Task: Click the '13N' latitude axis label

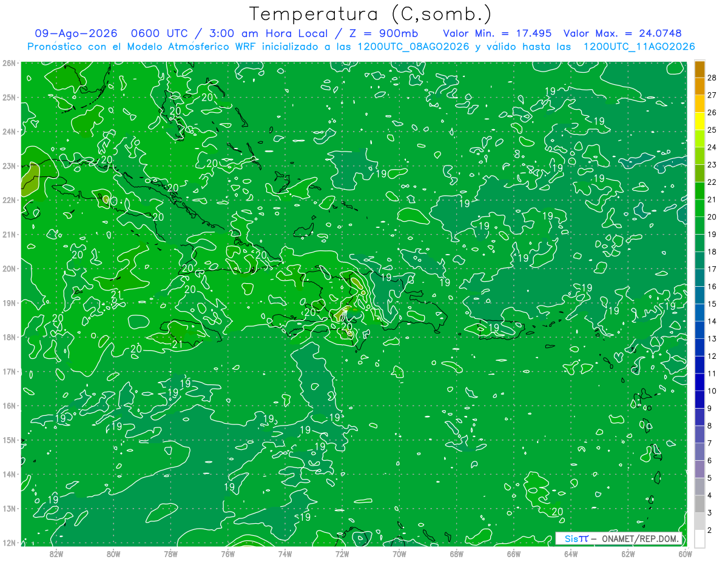Action: click(9, 508)
